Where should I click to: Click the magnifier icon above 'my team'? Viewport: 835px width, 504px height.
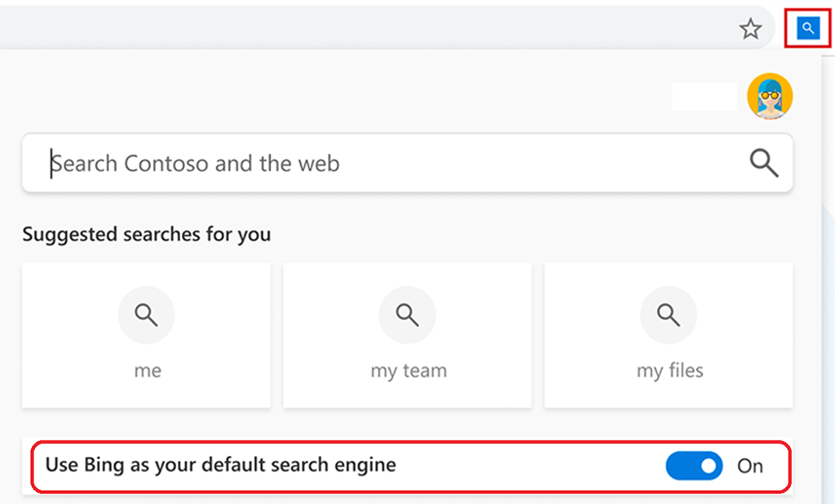(408, 315)
